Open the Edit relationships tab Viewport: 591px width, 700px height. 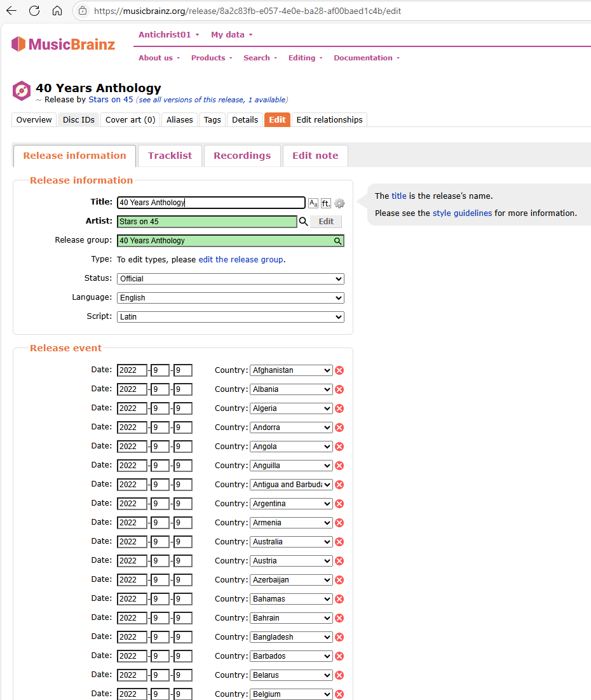[x=329, y=119]
